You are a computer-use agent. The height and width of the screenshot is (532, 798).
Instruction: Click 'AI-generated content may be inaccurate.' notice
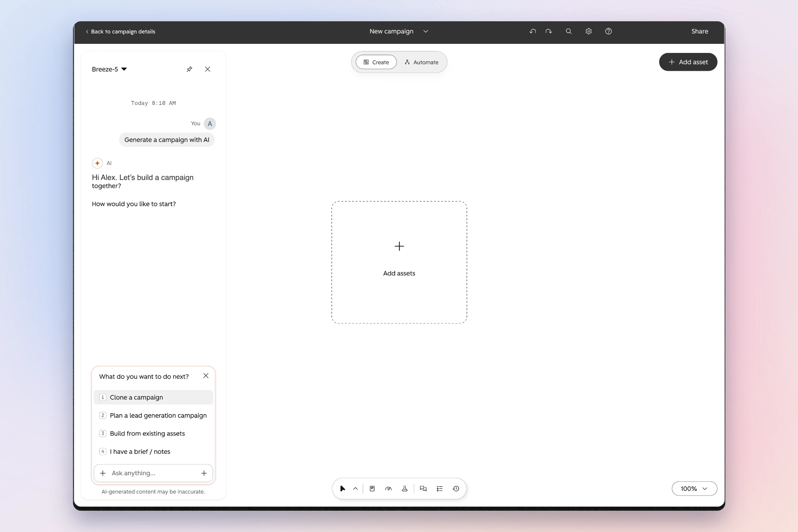pyautogui.click(x=153, y=492)
